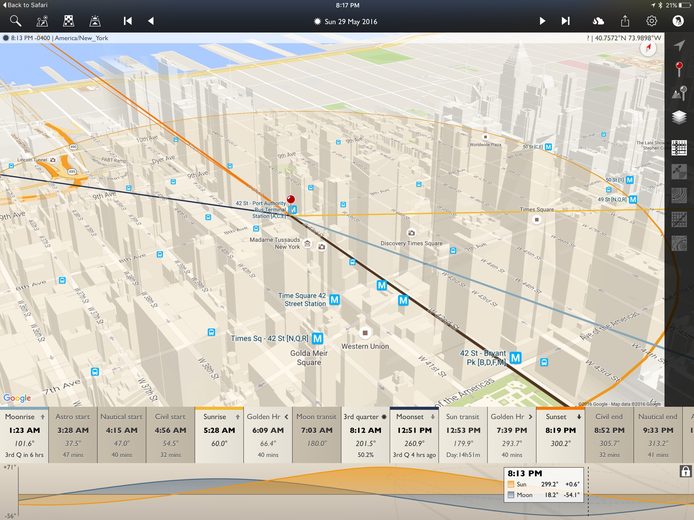
Task: Select the Sunrise 5:28 AM card
Action: point(219,435)
